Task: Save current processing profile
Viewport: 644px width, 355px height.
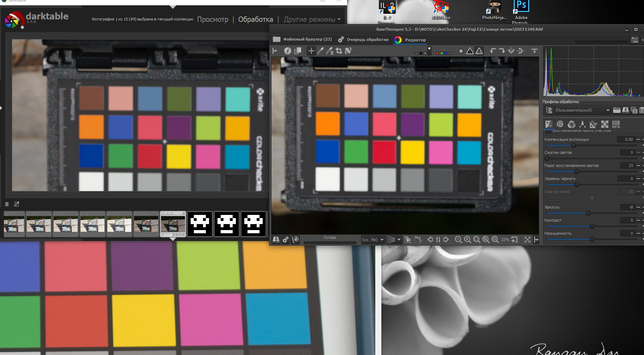Action: coord(625,110)
